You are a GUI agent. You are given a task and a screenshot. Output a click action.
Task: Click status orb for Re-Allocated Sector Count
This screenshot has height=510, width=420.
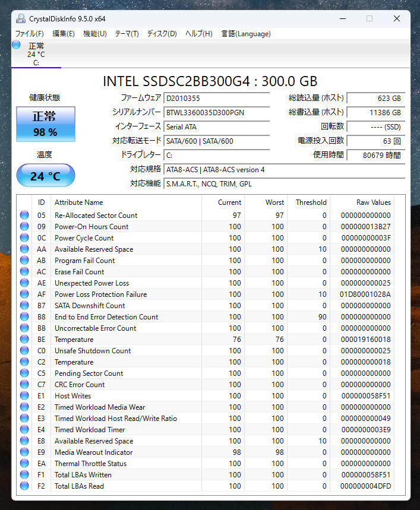(24, 215)
